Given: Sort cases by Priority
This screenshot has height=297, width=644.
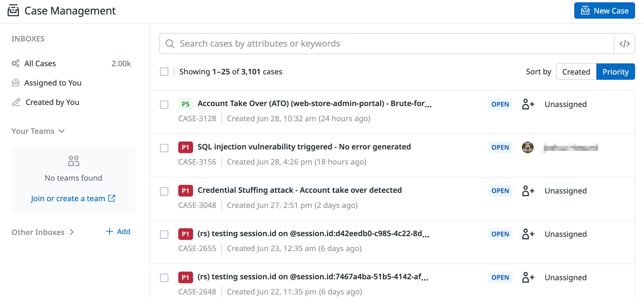Looking at the screenshot, I should pyautogui.click(x=615, y=72).
